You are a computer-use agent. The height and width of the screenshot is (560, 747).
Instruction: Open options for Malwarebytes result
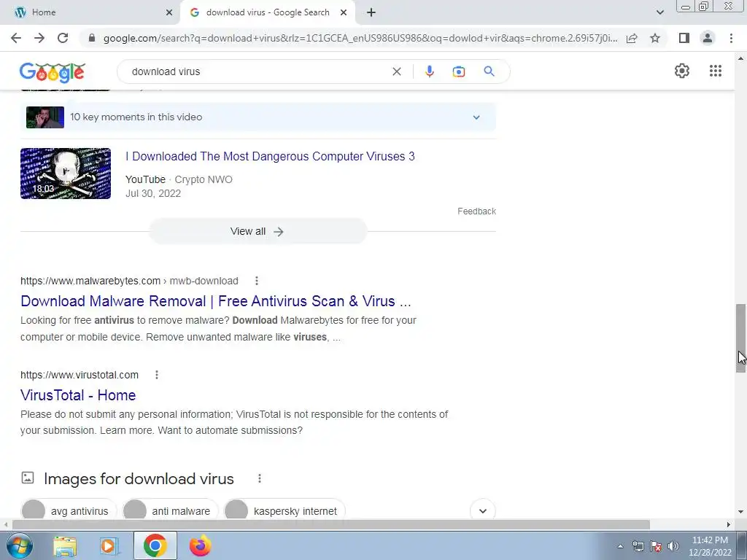[257, 281]
